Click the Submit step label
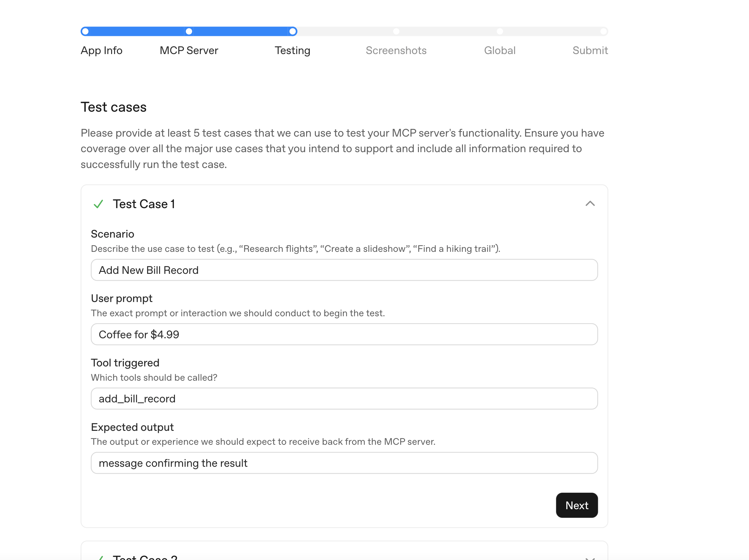The width and height of the screenshot is (749, 560). point(590,50)
